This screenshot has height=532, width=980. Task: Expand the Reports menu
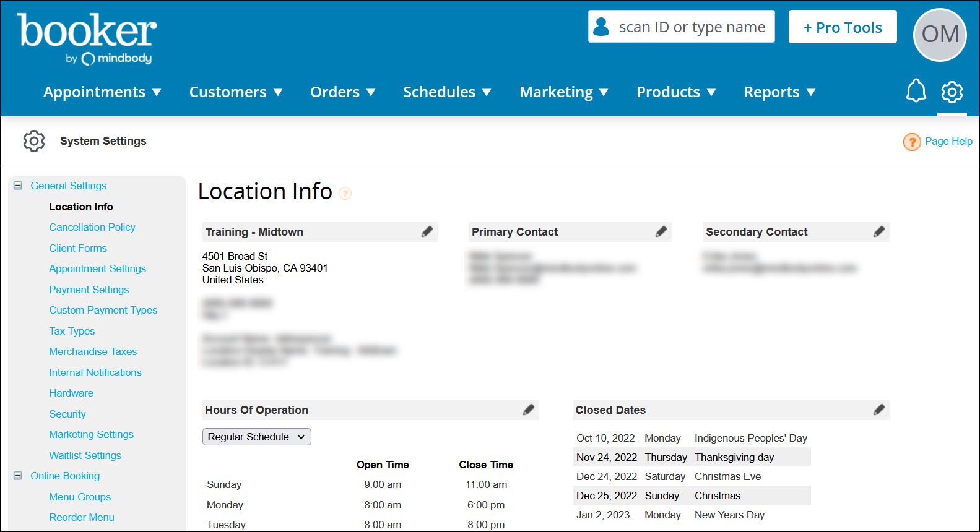(779, 92)
